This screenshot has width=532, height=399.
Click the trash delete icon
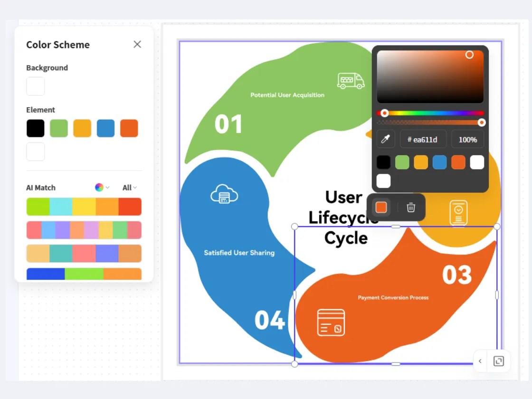pos(411,208)
